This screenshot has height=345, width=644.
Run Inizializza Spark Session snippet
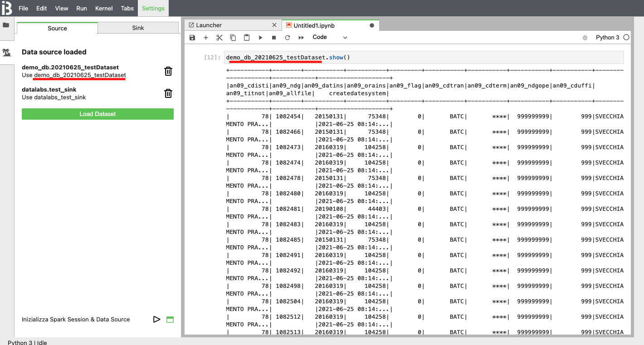pos(157,319)
